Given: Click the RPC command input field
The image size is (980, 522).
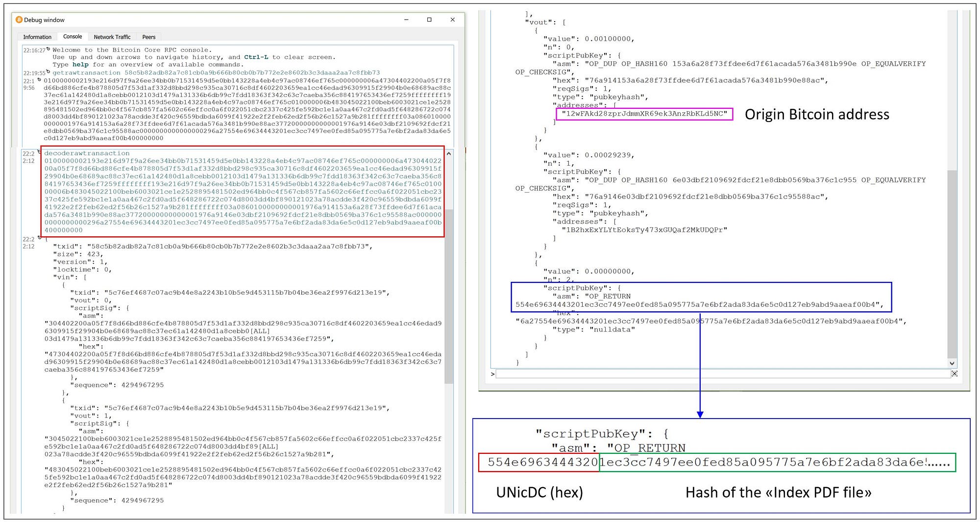Looking at the screenshot, I should click(x=723, y=374).
